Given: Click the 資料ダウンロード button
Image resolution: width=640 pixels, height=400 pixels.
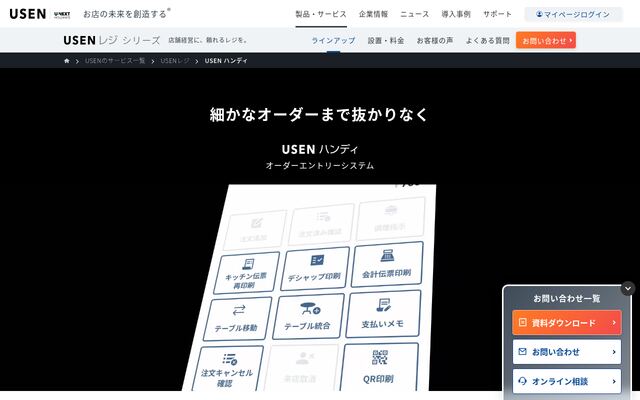Looking at the screenshot, I should 567,322.
